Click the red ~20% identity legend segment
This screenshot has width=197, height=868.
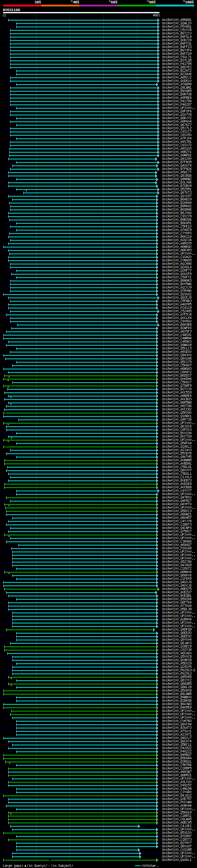point(22,6)
